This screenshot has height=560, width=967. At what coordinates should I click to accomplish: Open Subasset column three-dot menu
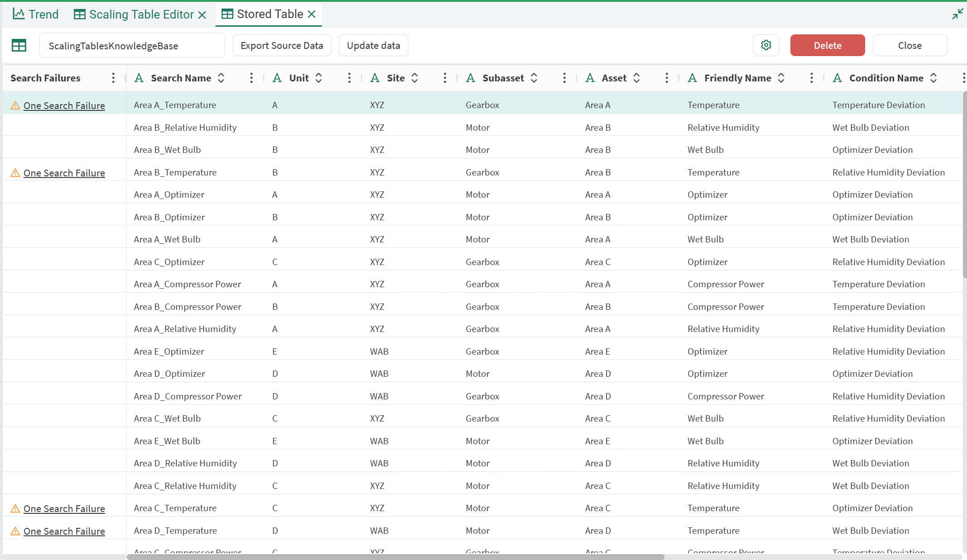pyautogui.click(x=564, y=78)
